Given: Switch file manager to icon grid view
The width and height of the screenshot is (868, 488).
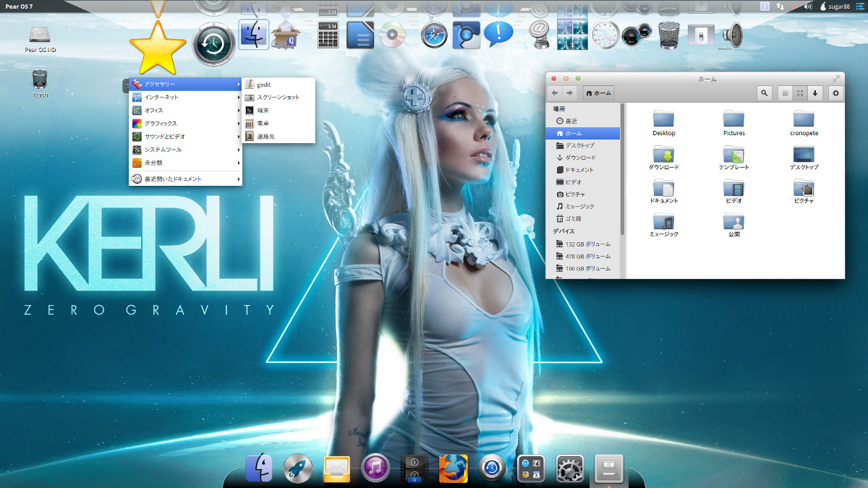Looking at the screenshot, I should (800, 93).
